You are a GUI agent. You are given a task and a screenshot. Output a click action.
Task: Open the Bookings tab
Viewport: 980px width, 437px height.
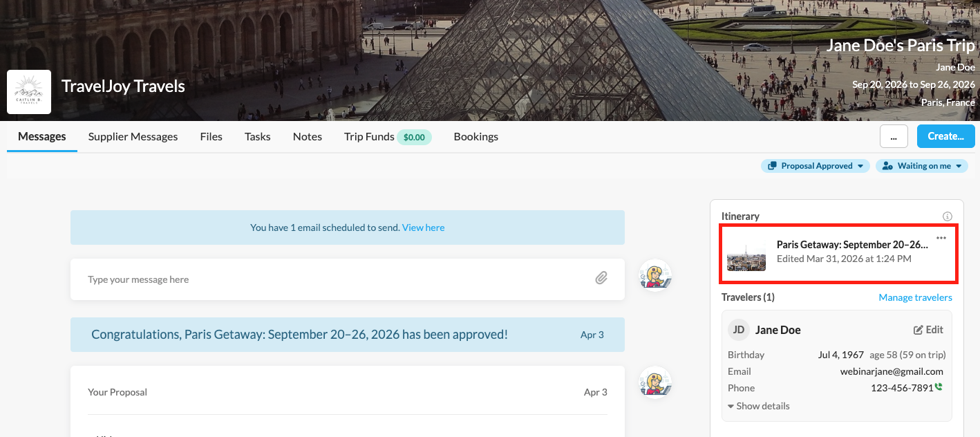pyautogui.click(x=475, y=136)
